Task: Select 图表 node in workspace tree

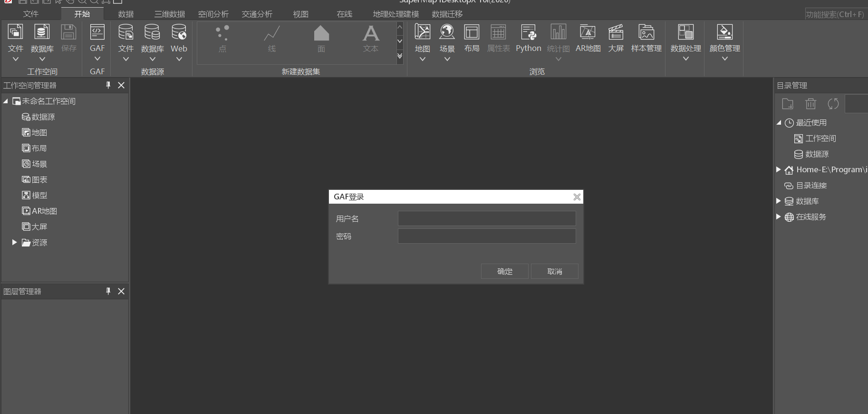Action: pos(34,180)
